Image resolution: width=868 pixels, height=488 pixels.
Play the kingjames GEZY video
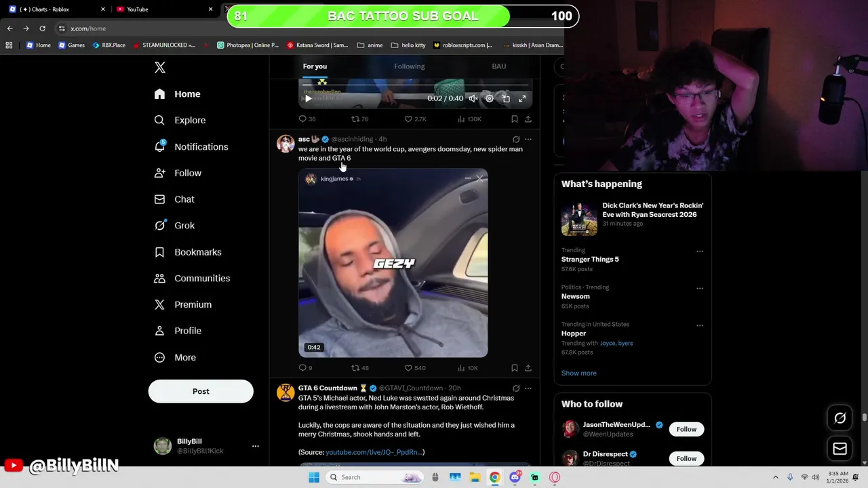click(x=393, y=263)
